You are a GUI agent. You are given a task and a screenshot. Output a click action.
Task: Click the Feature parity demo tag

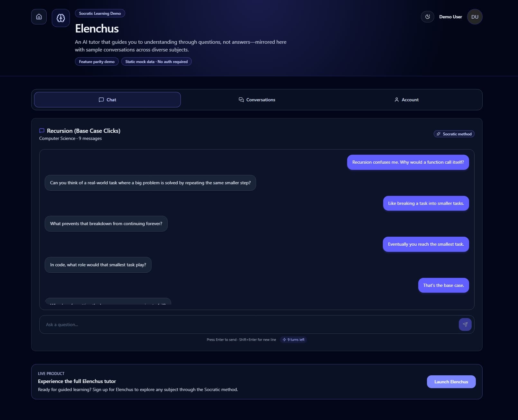click(97, 62)
